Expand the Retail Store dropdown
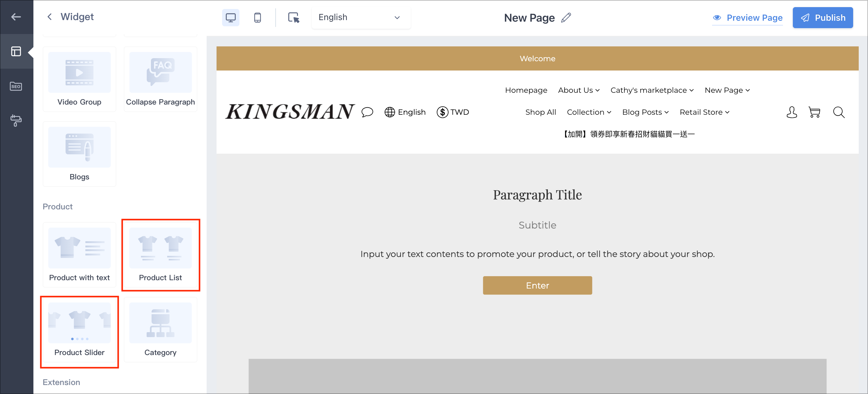 tap(704, 112)
